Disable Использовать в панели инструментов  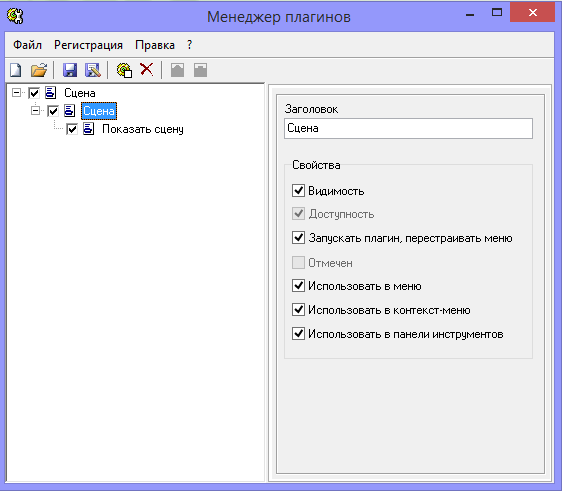298,334
